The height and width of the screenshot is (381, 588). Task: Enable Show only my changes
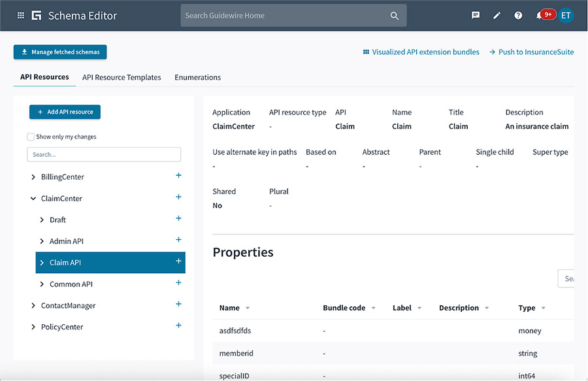click(x=29, y=136)
